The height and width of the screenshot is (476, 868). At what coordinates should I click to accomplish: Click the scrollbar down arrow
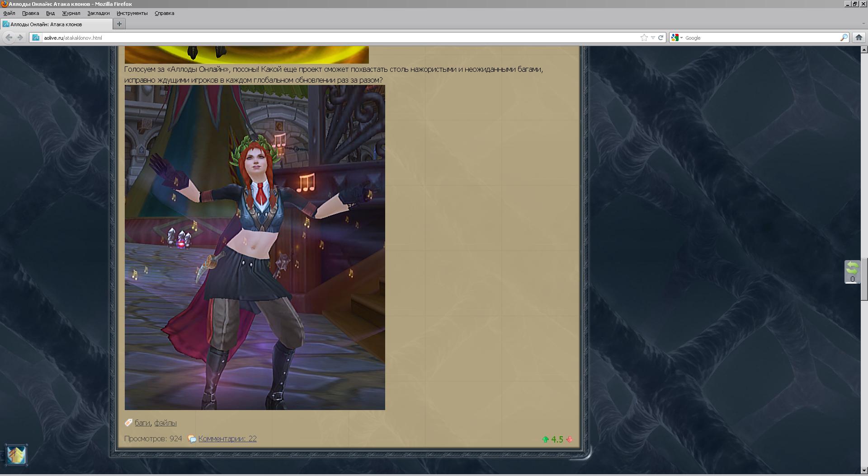(x=864, y=470)
